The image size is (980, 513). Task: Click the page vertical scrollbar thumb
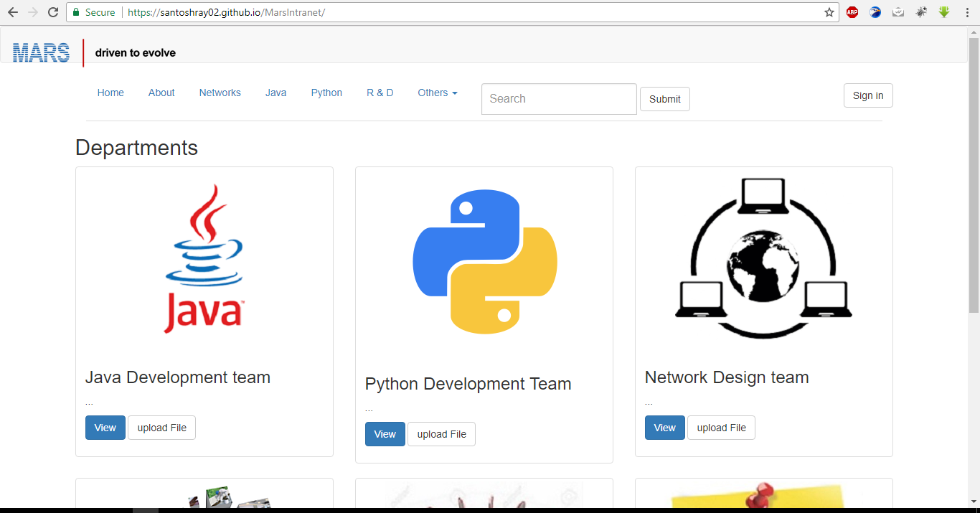(974, 174)
